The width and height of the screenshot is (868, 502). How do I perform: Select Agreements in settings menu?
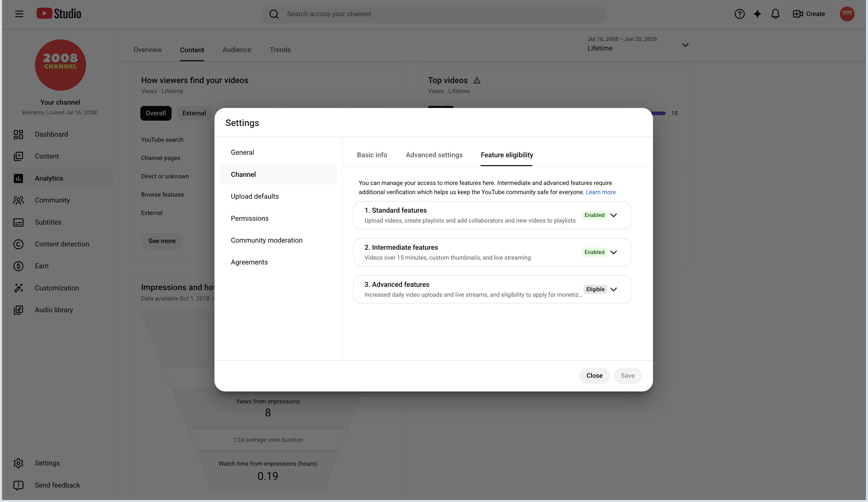[x=278, y=262]
